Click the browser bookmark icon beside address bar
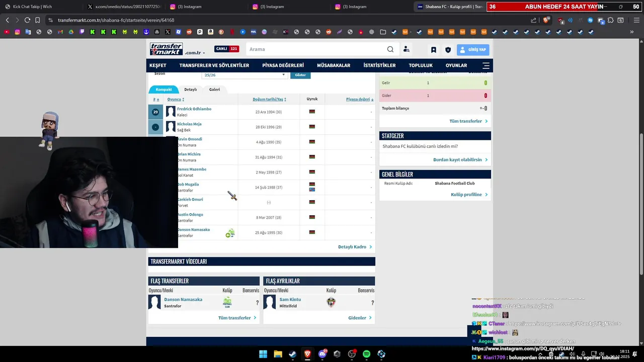Screen dimensions: 644x362 click(x=38, y=20)
